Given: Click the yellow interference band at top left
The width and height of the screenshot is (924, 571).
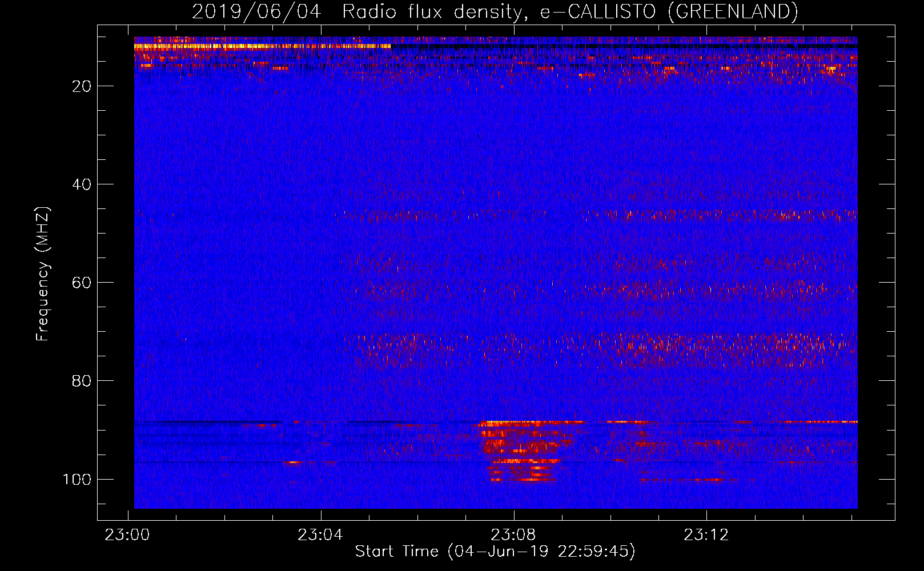Looking at the screenshot, I should tap(263, 47).
